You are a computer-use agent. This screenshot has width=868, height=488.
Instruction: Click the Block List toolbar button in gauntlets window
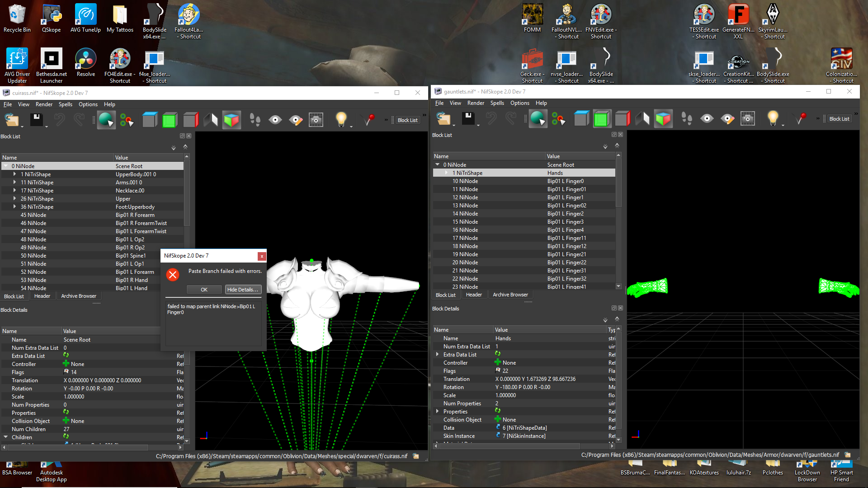839,119
